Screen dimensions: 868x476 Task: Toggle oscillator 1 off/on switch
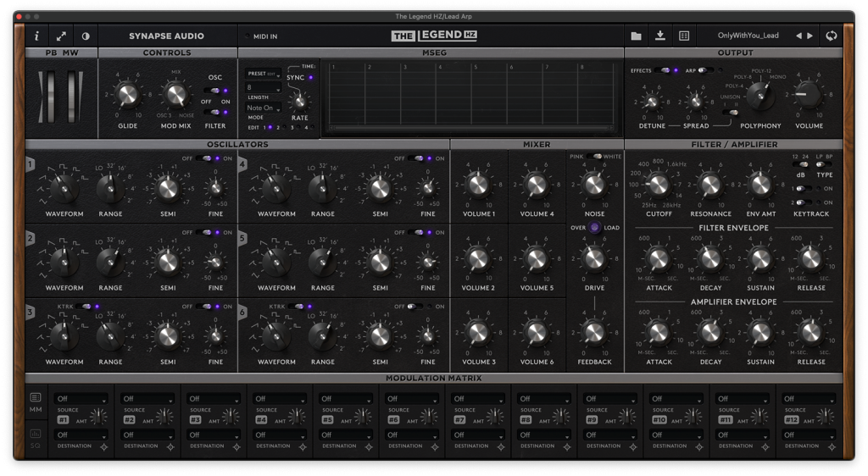(x=205, y=158)
